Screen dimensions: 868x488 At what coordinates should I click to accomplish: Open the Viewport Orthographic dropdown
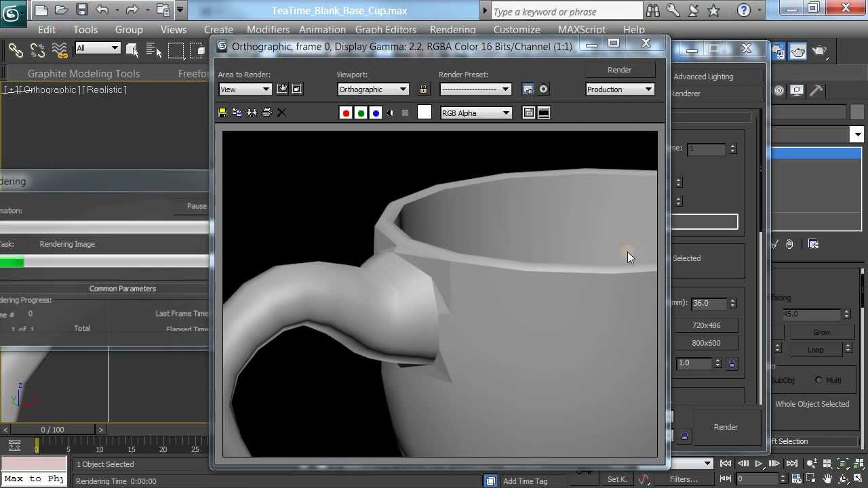tap(373, 89)
